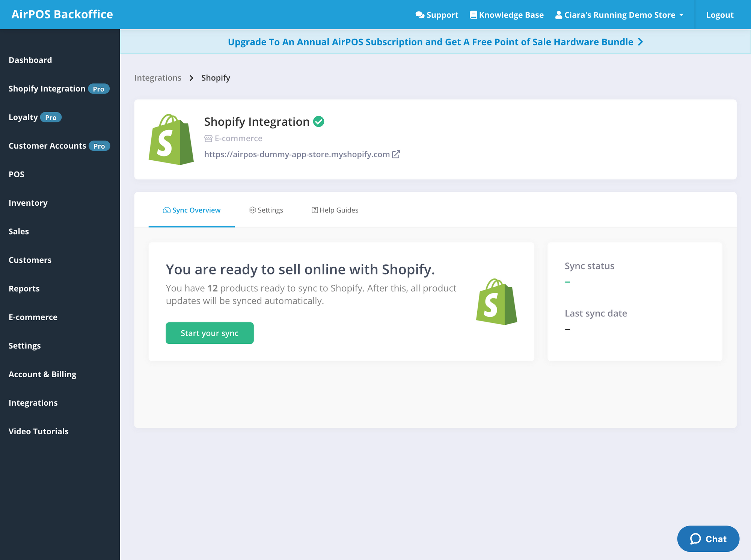Select Shopify Integration from sidebar
The width and height of the screenshot is (751, 560).
47,89
